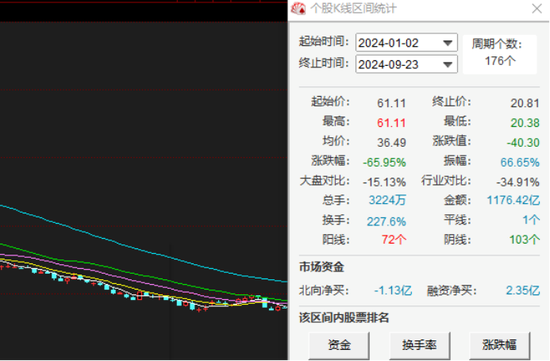Click the 2024-09-23 end date field
Screen dimensions: 550x361
tap(406, 64)
